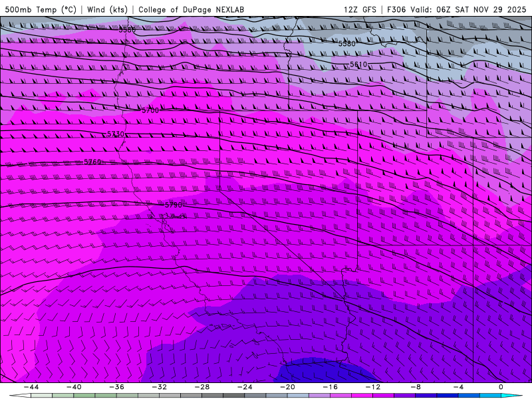Click the -20 colorbar tick label
532x399 pixels.
(288, 387)
